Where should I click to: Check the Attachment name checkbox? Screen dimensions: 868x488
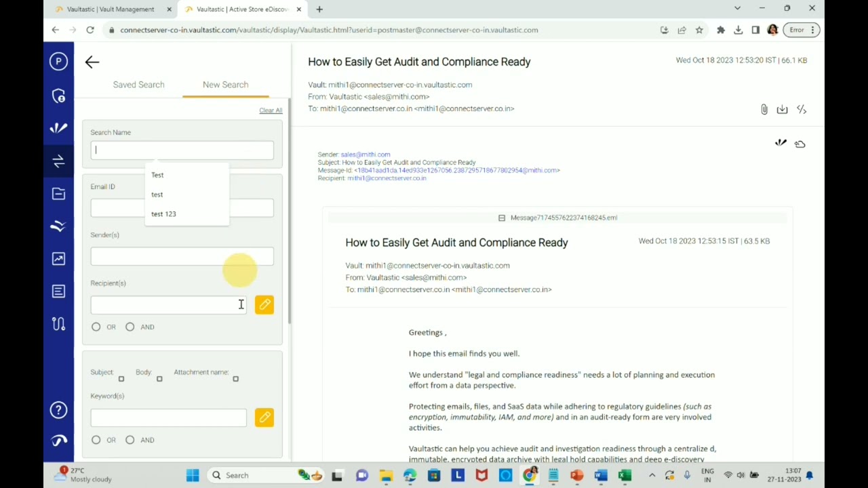(x=236, y=379)
